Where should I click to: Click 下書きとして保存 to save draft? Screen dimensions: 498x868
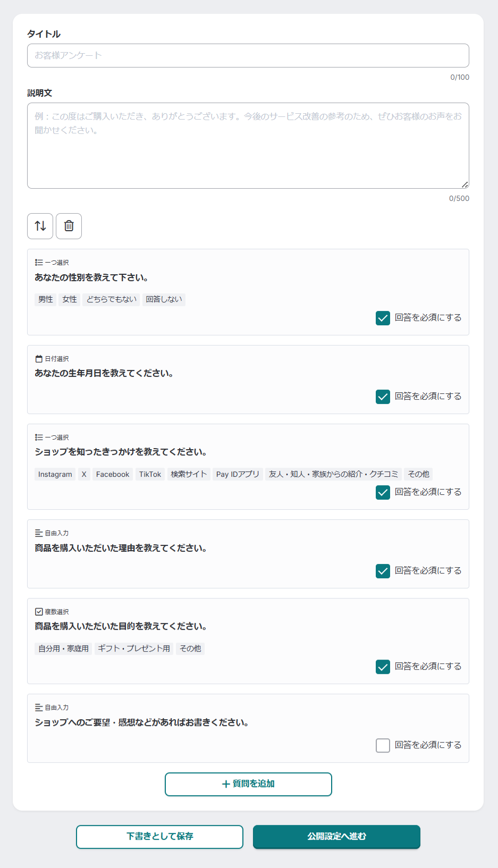point(159,837)
